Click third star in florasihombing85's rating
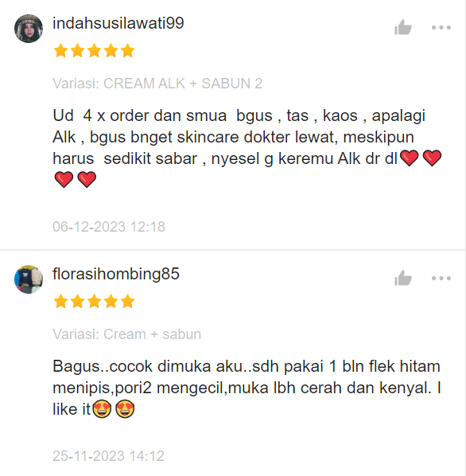The width and height of the screenshot is (466, 476). pos(95,301)
